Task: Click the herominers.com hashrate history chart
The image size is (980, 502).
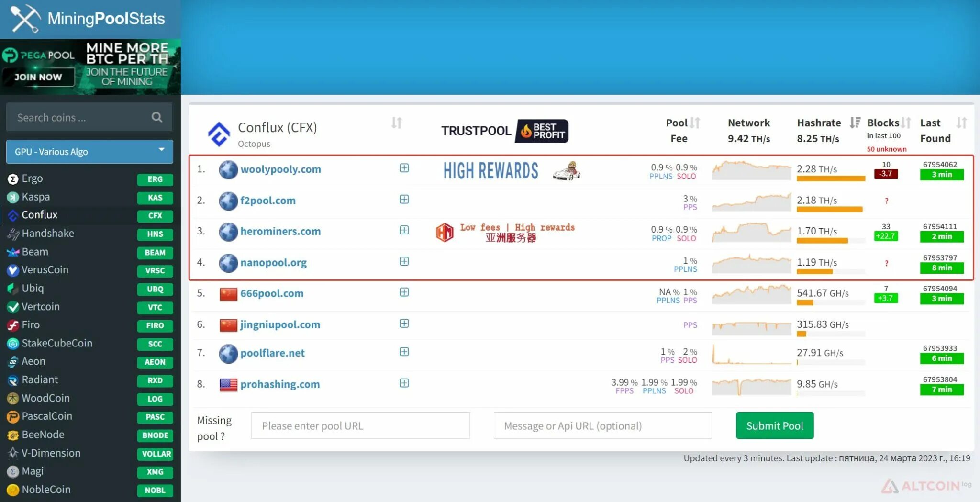Action: [751, 232]
